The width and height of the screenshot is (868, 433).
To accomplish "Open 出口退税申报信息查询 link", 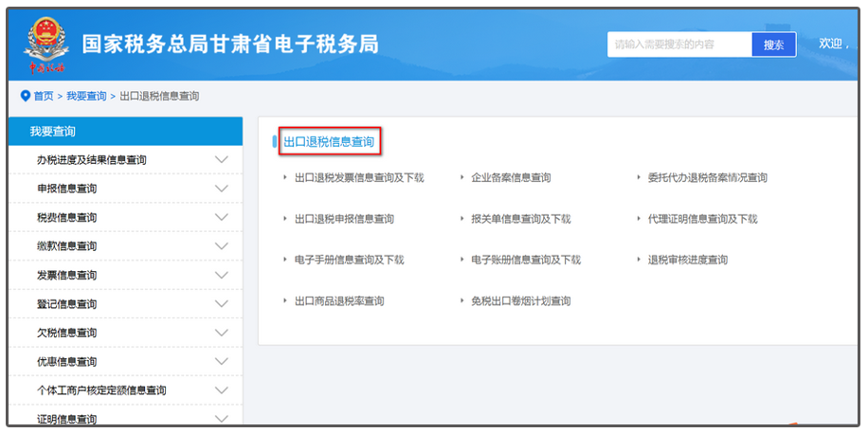I will pyautogui.click(x=344, y=219).
